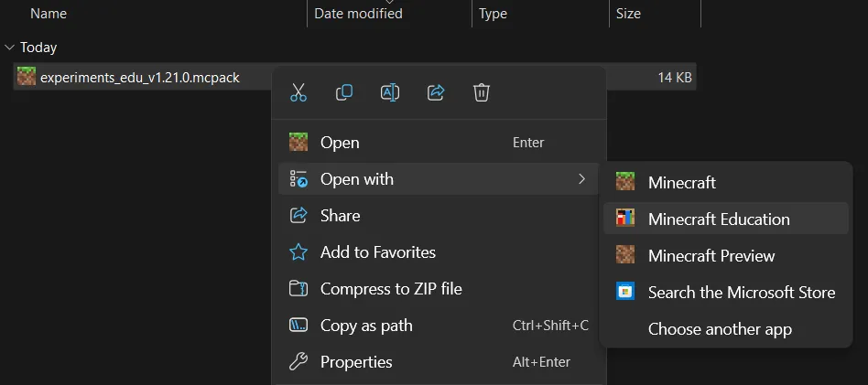Click the Open with list icon
This screenshot has height=385, width=868.
298,178
